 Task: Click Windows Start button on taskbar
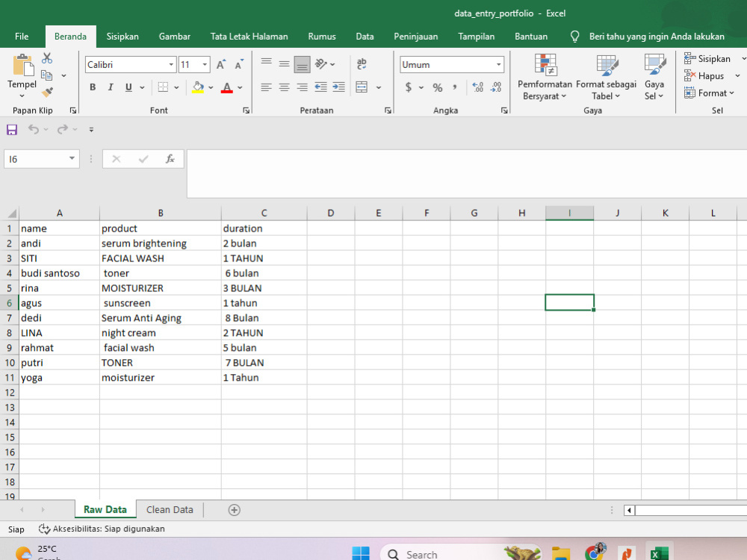[361, 553]
